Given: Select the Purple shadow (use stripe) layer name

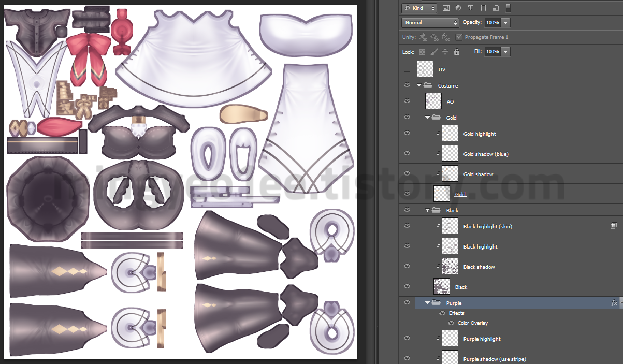Looking at the screenshot, I should [x=495, y=359].
